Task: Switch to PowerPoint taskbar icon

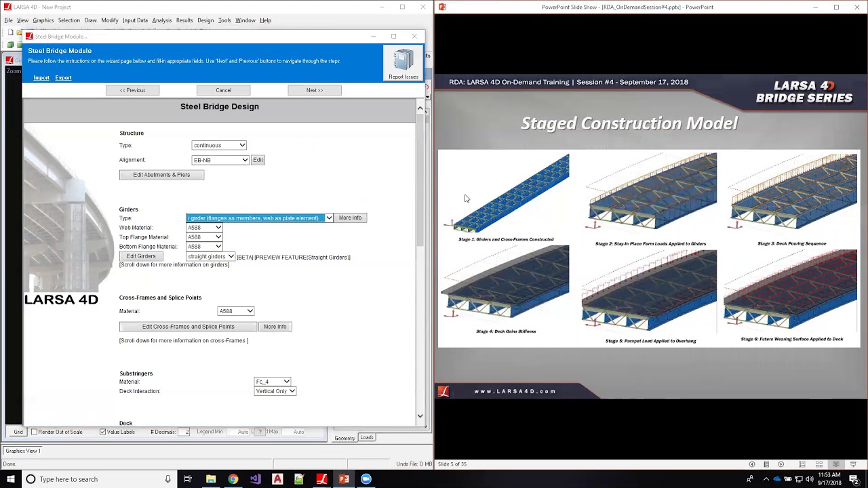Action: [344, 479]
